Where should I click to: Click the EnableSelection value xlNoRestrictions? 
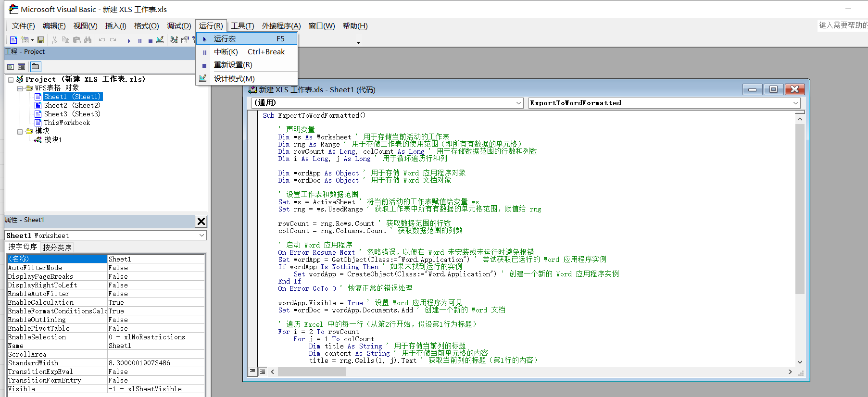pos(156,337)
